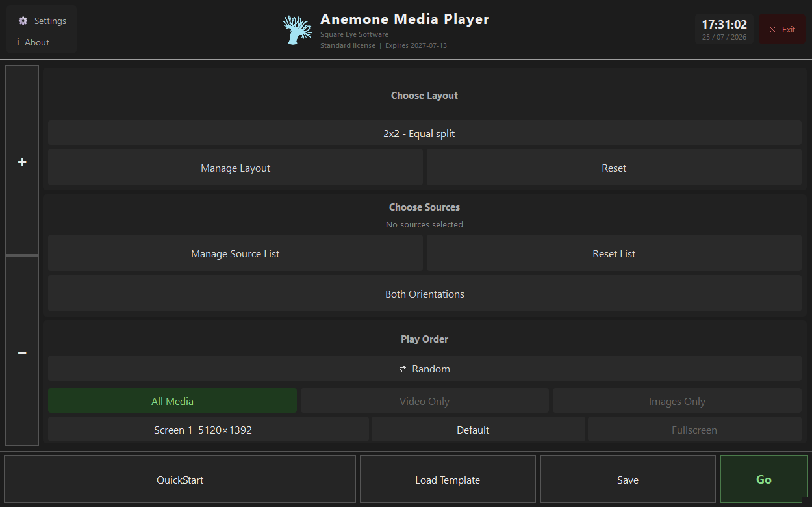Click the minus zoom-out button
This screenshot has width=812, height=507.
[x=22, y=352]
